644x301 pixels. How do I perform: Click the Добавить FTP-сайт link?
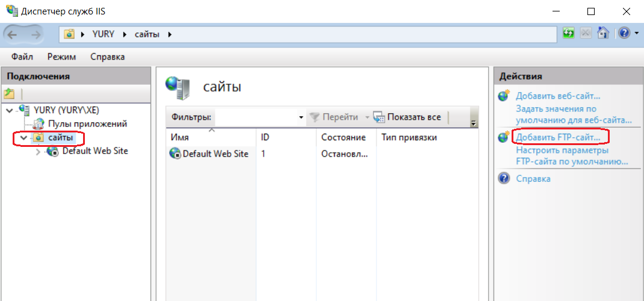558,138
